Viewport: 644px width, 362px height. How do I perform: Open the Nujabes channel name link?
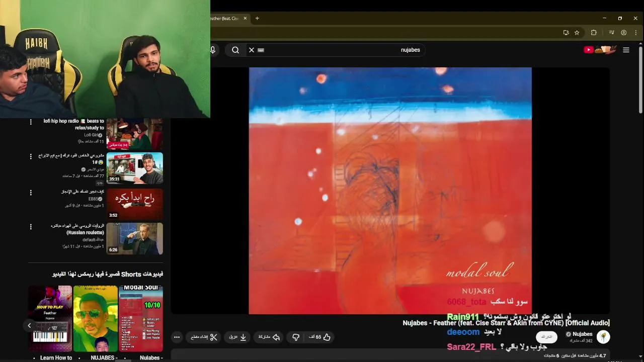583,334
